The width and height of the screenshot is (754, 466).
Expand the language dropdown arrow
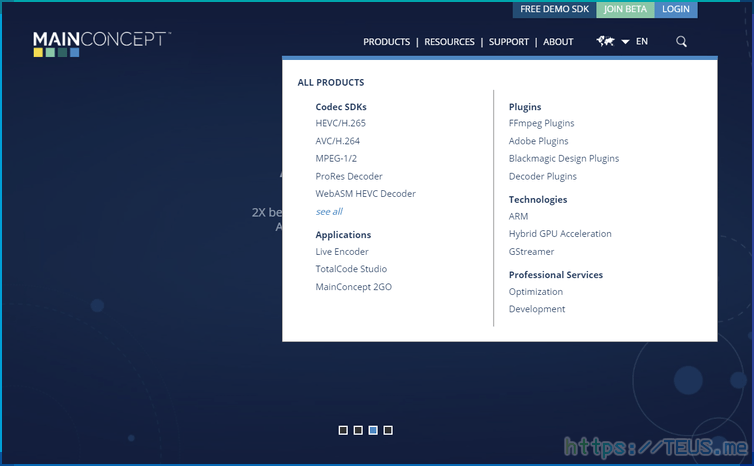pyautogui.click(x=625, y=42)
